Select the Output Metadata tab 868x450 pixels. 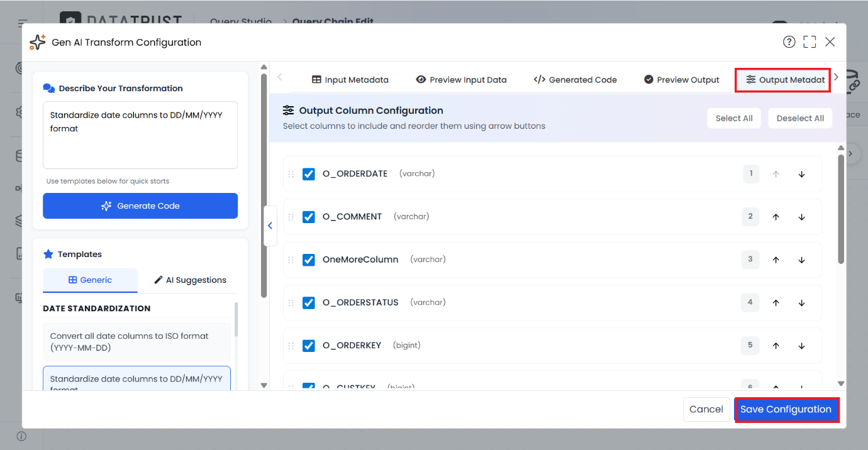coord(783,80)
